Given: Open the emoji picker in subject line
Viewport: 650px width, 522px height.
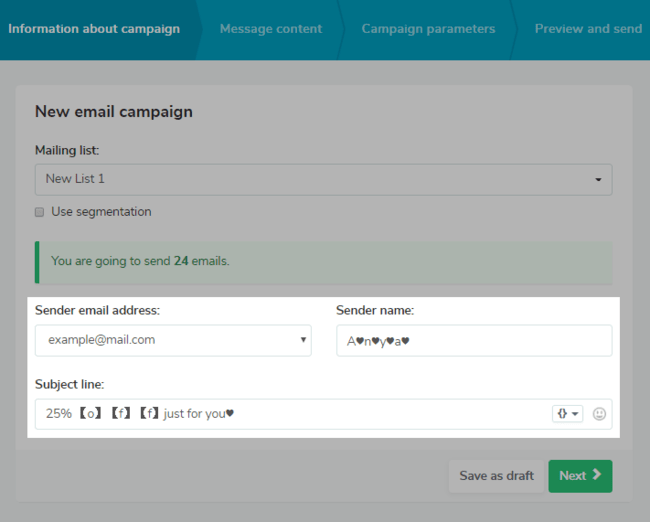Looking at the screenshot, I should (x=599, y=414).
